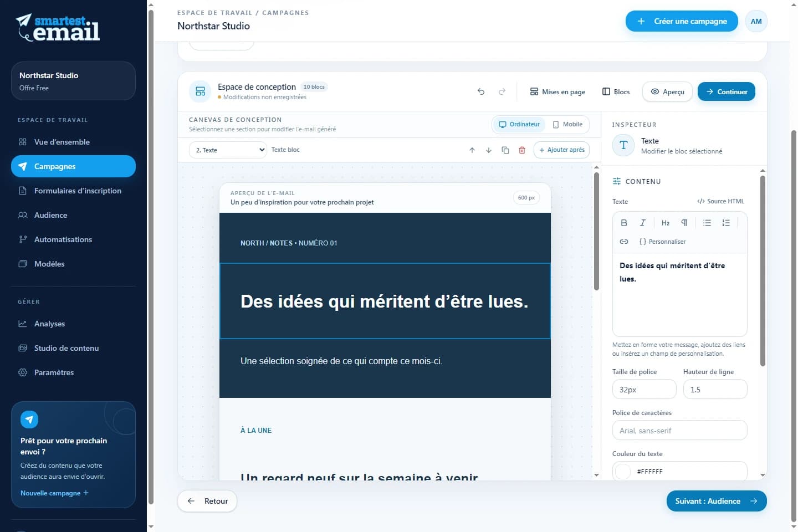Click the CONTENU section header
This screenshot has width=798, height=532.
coord(637,181)
